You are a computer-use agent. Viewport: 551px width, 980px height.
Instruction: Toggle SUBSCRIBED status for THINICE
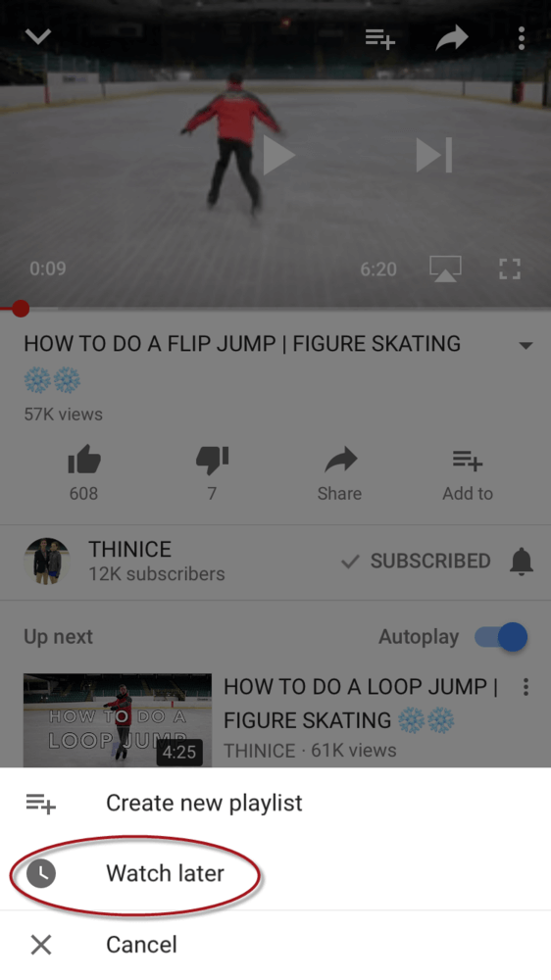(416, 562)
